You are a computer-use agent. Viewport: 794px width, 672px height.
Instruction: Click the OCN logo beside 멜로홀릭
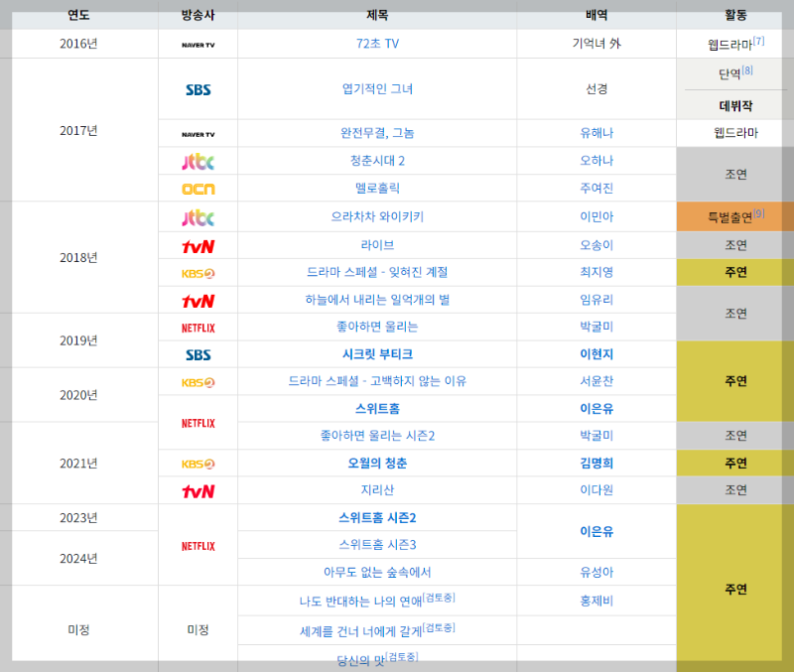coord(198,189)
